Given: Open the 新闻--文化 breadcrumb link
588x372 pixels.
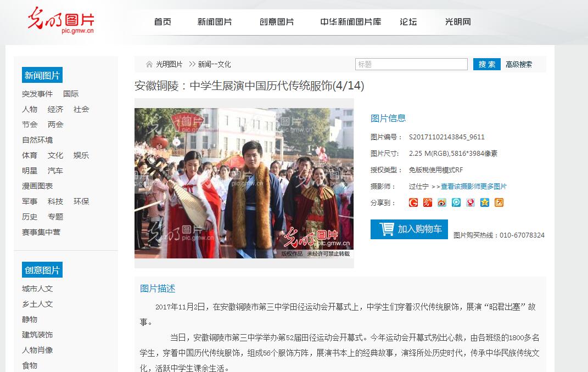Looking at the screenshot, I should tap(214, 64).
